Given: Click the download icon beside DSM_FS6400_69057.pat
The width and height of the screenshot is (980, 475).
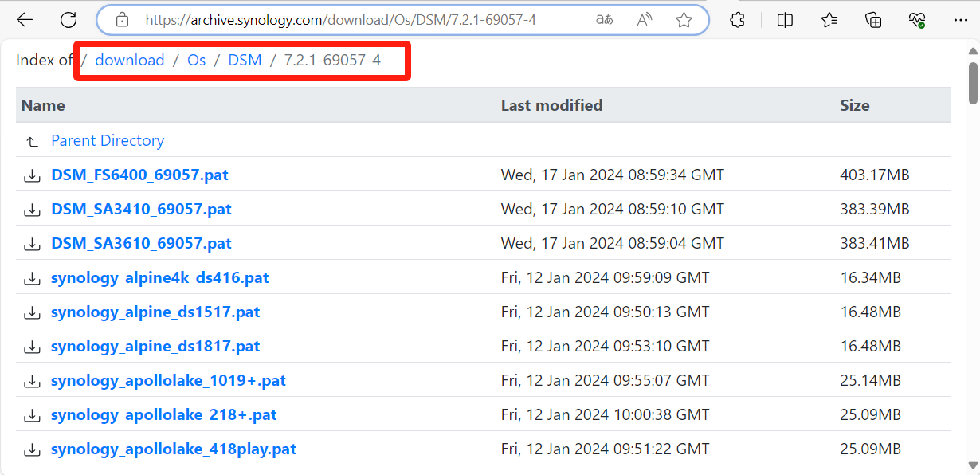Looking at the screenshot, I should click(32, 175).
